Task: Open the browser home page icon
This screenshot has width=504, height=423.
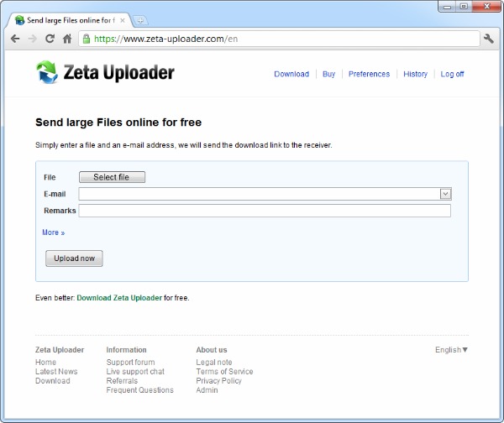Action: (67, 39)
